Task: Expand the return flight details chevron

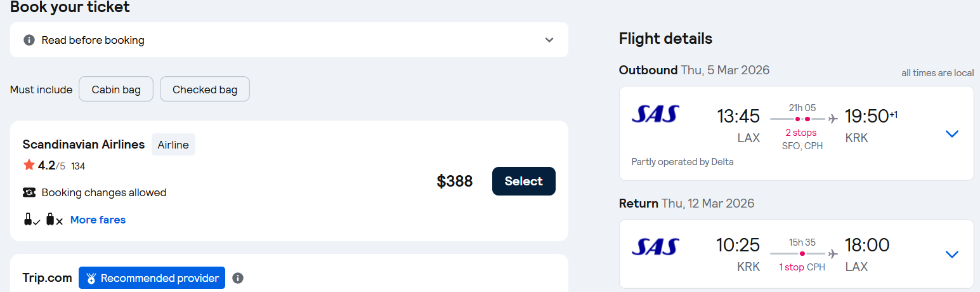Action: pos(951,255)
